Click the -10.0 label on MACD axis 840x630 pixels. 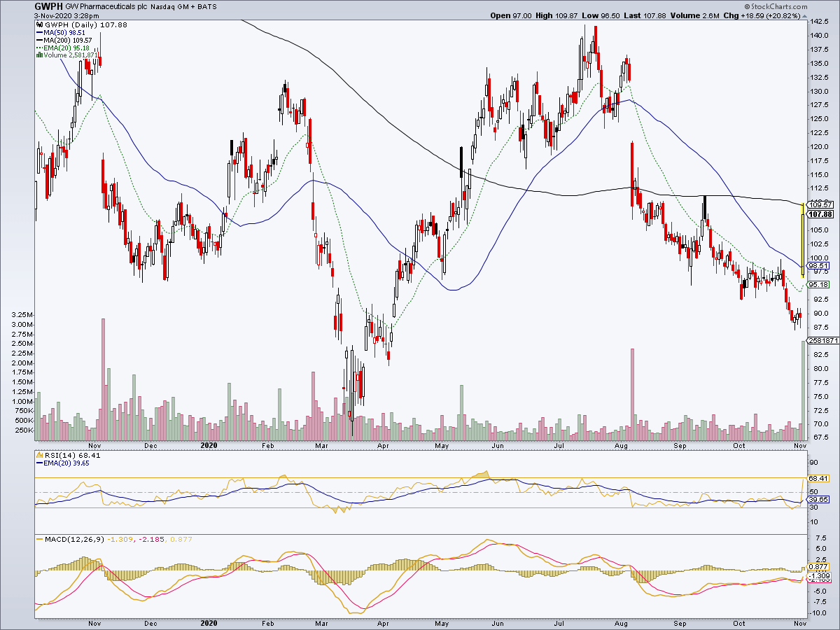(x=818, y=613)
